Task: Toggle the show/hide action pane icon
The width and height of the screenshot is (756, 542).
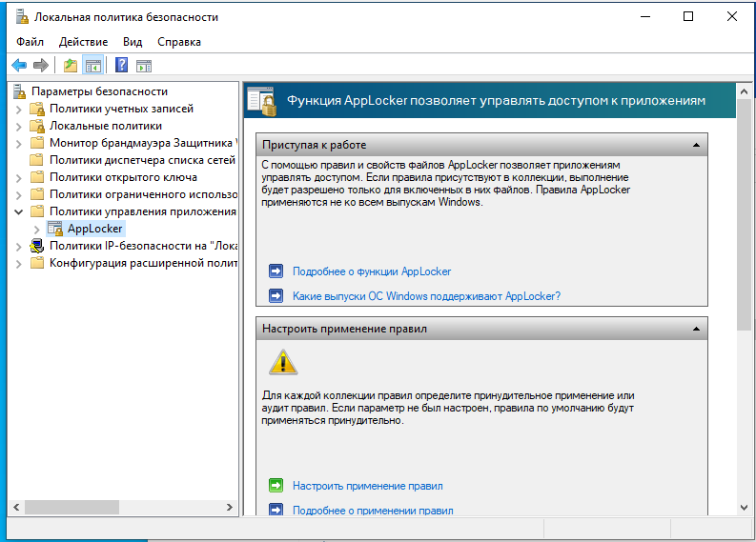Action: 144,66
